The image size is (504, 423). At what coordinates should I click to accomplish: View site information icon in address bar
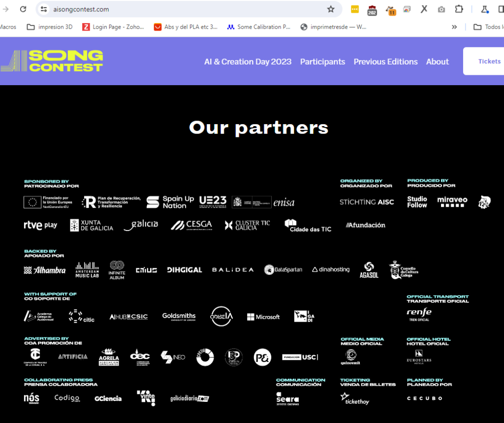click(x=44, y=9)
